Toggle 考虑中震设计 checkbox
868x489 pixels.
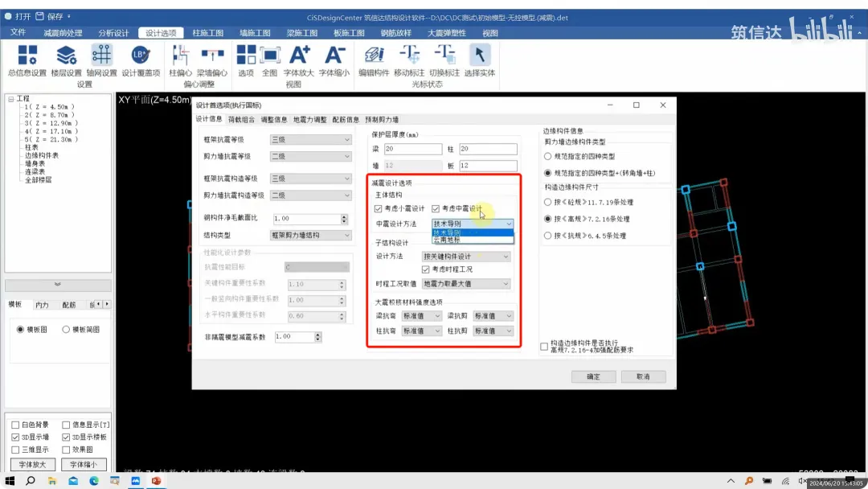tap(436, 209)
